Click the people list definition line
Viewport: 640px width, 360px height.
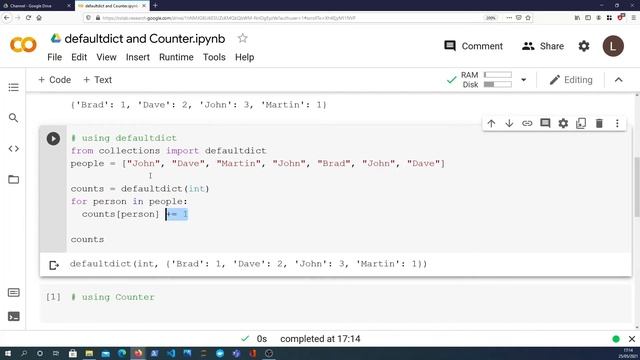(x=258, y=163)
